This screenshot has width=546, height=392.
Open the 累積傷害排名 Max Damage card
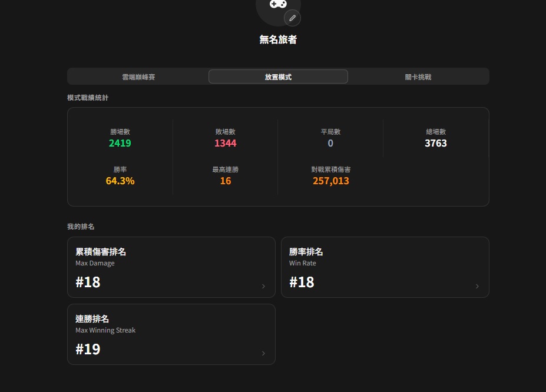(171, 267)
